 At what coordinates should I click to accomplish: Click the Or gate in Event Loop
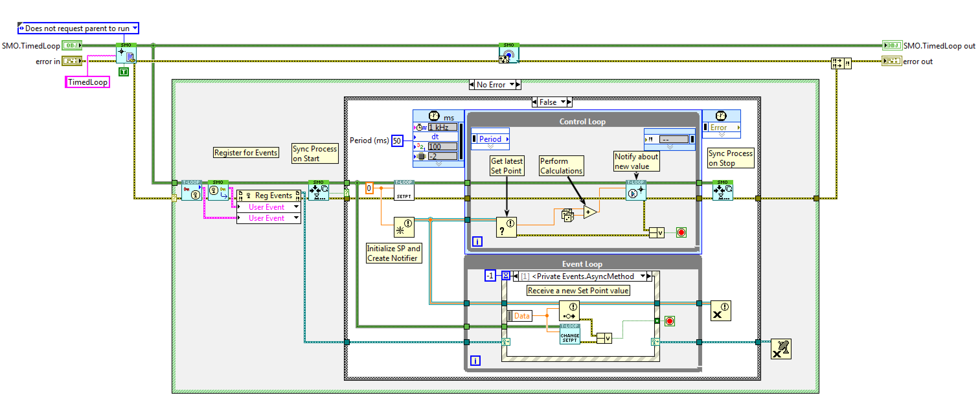(604, 338)
